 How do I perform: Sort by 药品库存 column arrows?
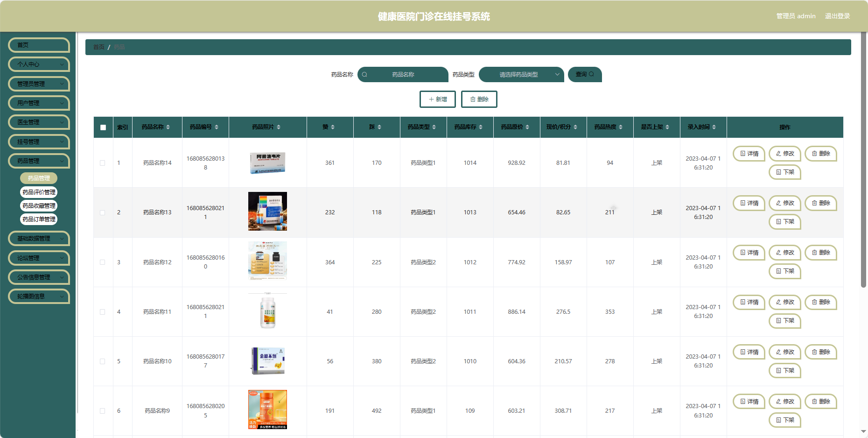pyautogui.click(x=481, y=127)
